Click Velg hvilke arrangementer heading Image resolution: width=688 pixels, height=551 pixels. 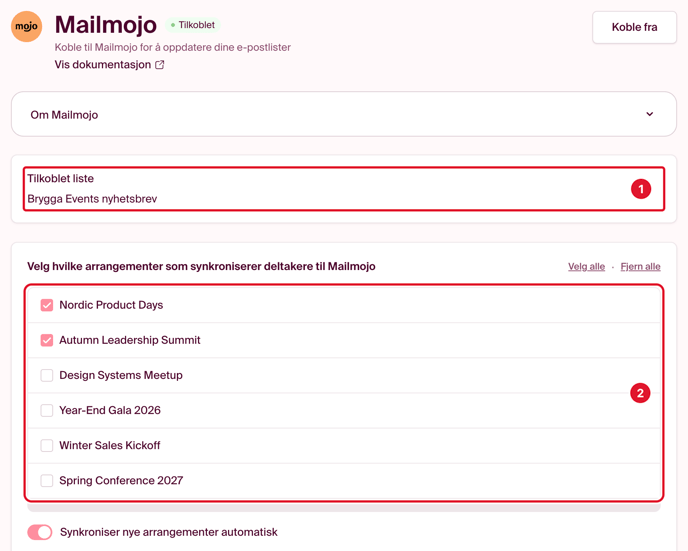tap(201, 266)
